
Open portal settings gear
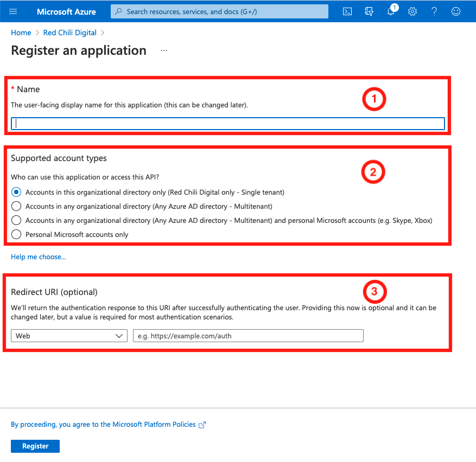click(x=412, y=11)
